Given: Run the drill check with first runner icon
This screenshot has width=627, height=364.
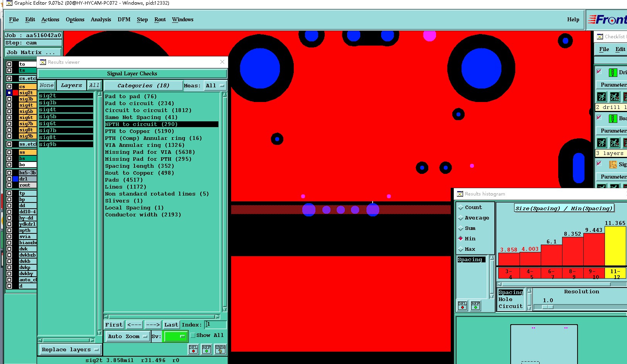Looking at the screenshot, I should 601,97.
